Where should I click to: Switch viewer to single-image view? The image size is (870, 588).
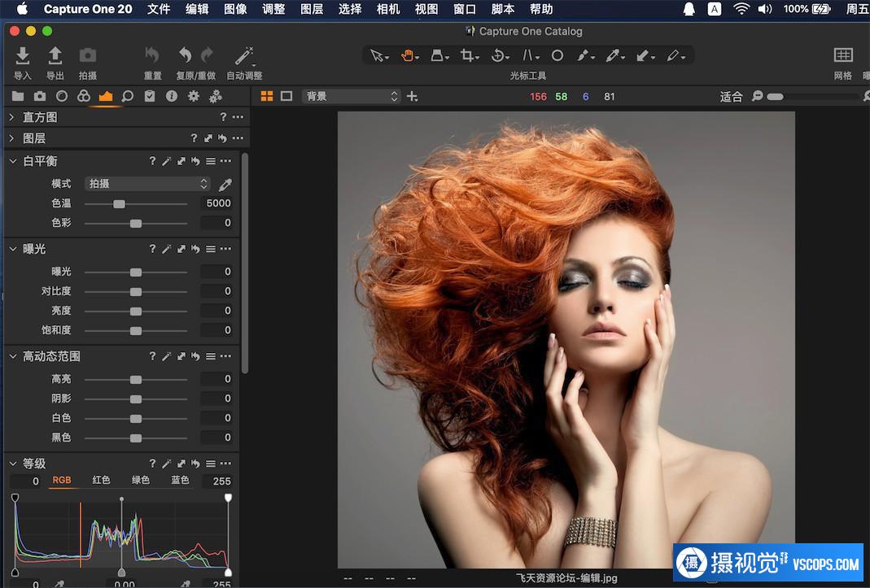pos(286,96)
